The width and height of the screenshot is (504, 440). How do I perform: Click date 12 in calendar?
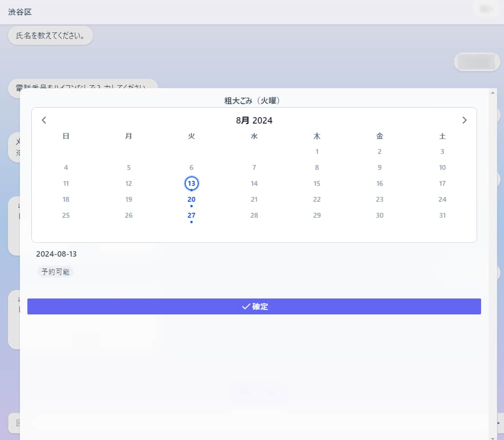click(128, 183)
